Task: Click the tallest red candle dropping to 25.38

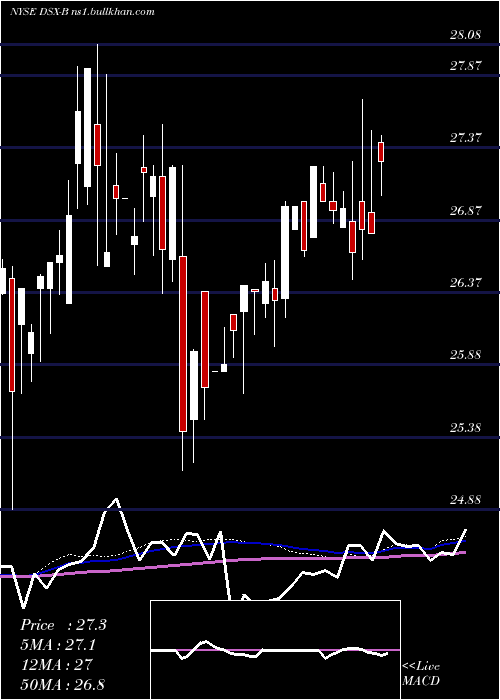Action: [183, 344]
